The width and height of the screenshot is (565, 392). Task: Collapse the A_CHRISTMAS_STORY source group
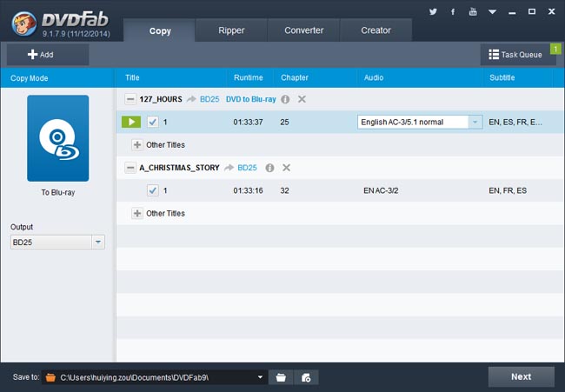tap(130, 168)
